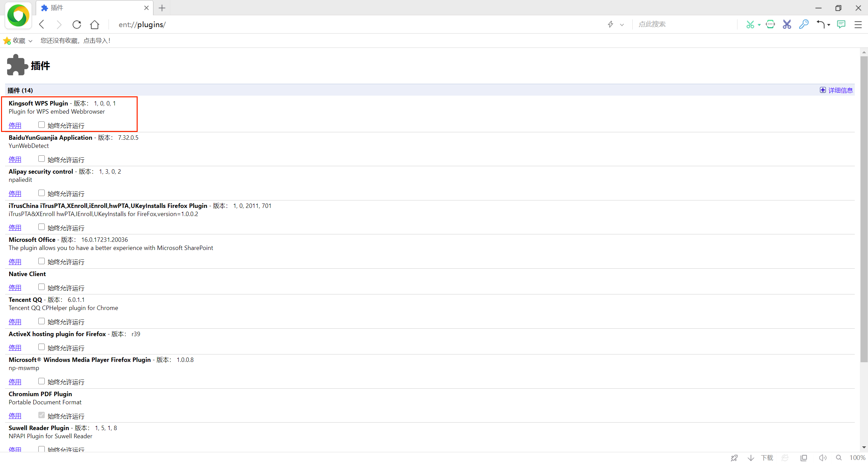Click the scrollbar down arrow
Screen dimensions: 868x464
click(x=864, y=448)
